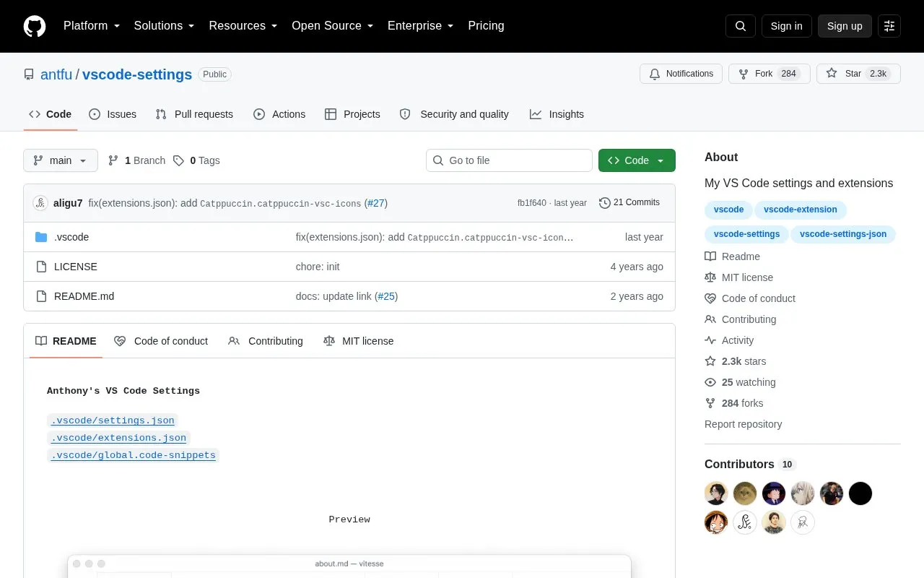Expand the Open Source menu
This screenshot has width=924, height=578.
pos(333,26)
